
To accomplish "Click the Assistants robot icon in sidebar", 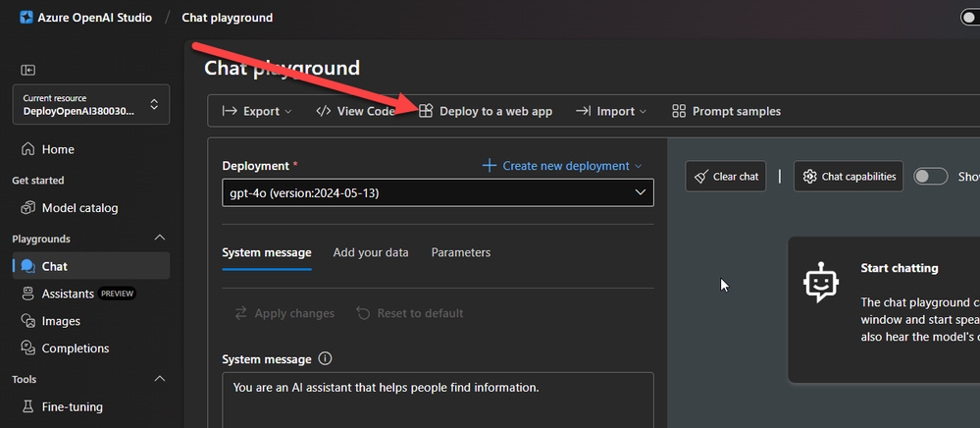I will 27,294.
